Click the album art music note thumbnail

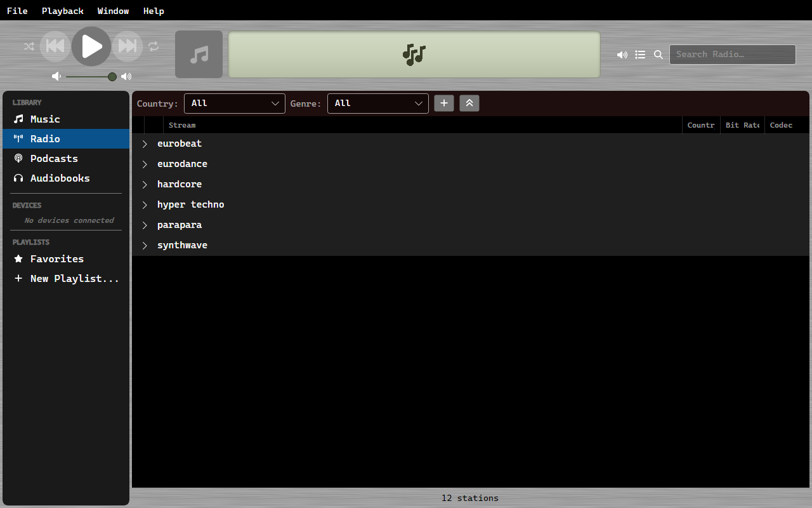(199, 55)
